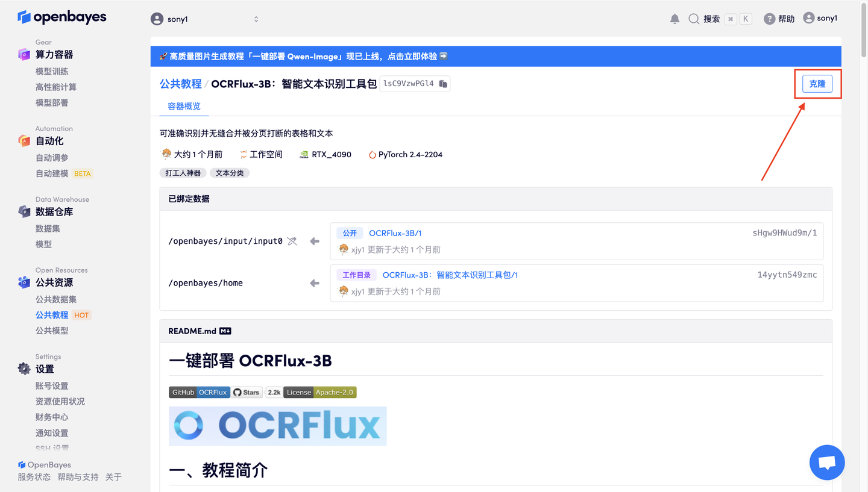Open the Qwen-Image tutorial banner link
The height and width of the screenshot is (492, 868).
[303, 56]
